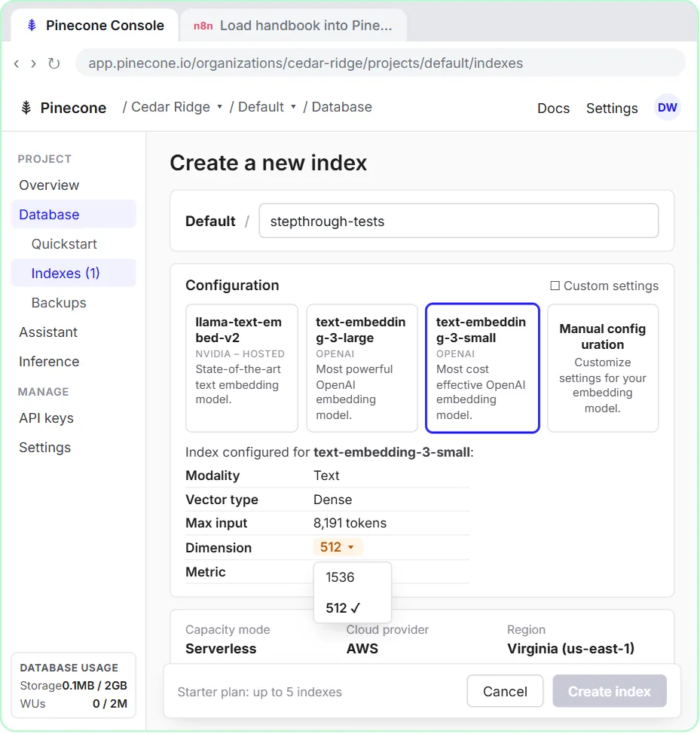The image size is (700, 734).
Task: Enable the Custom settings checkbox
Action: [x=555, y=286]
